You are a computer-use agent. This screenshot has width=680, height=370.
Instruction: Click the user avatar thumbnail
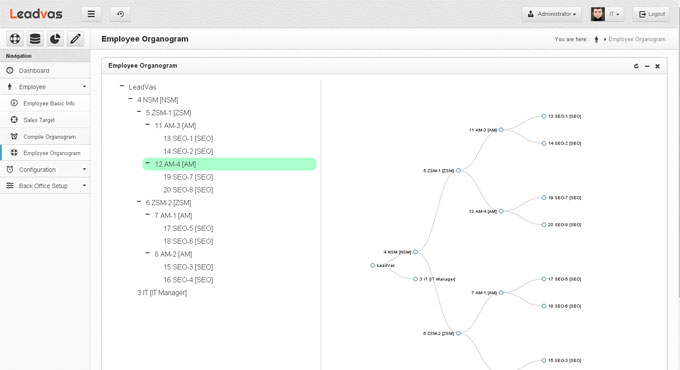[x=597, y=14]
